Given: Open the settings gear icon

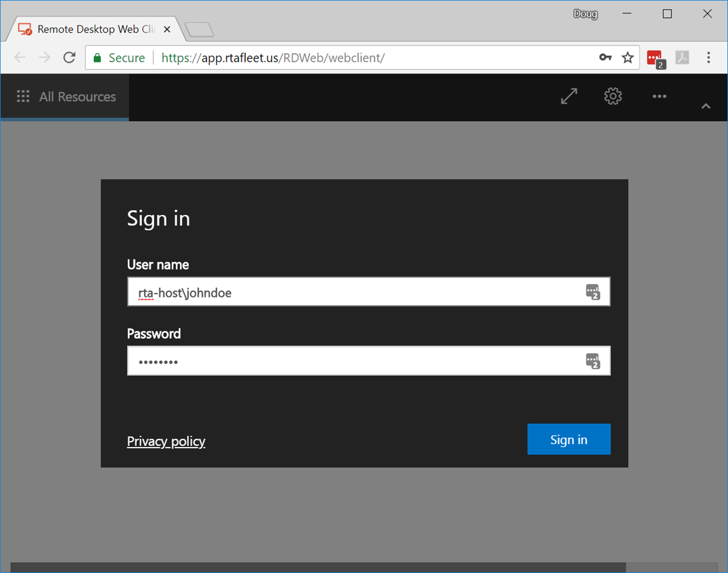Looking at the screenshot, I should pyautogui.click(x=613, y=96).
